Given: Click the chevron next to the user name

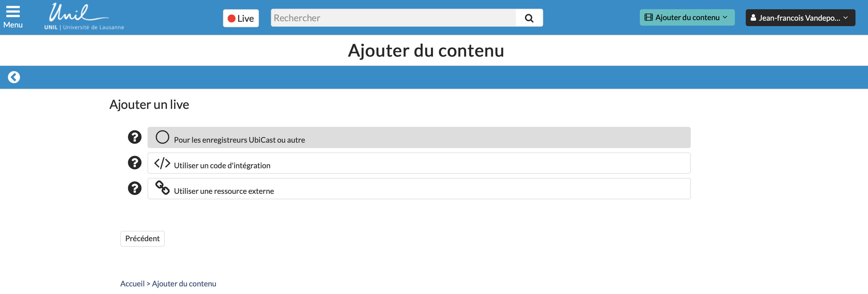Looking at the screenshot, I should (846, 17).
